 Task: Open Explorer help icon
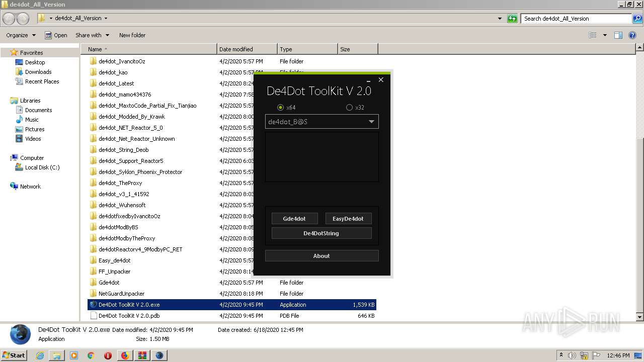(x=632, y=35)
